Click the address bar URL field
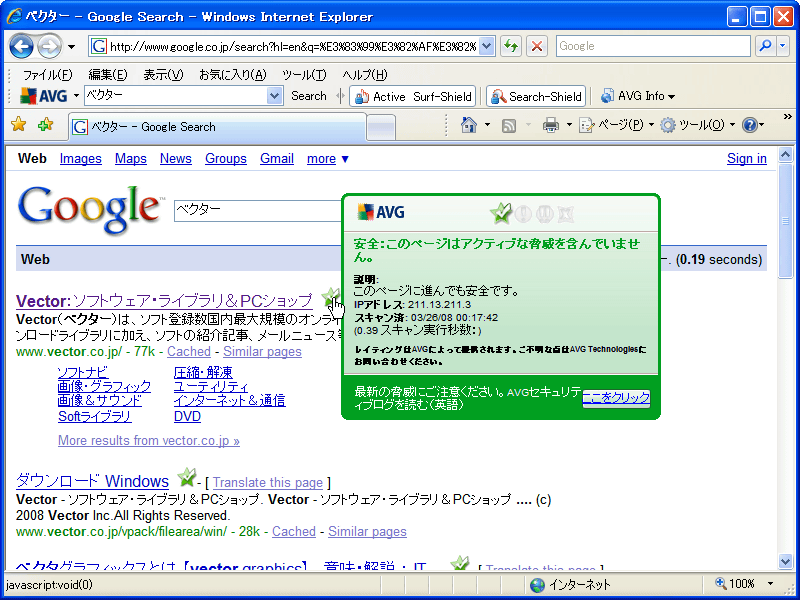 293,46
